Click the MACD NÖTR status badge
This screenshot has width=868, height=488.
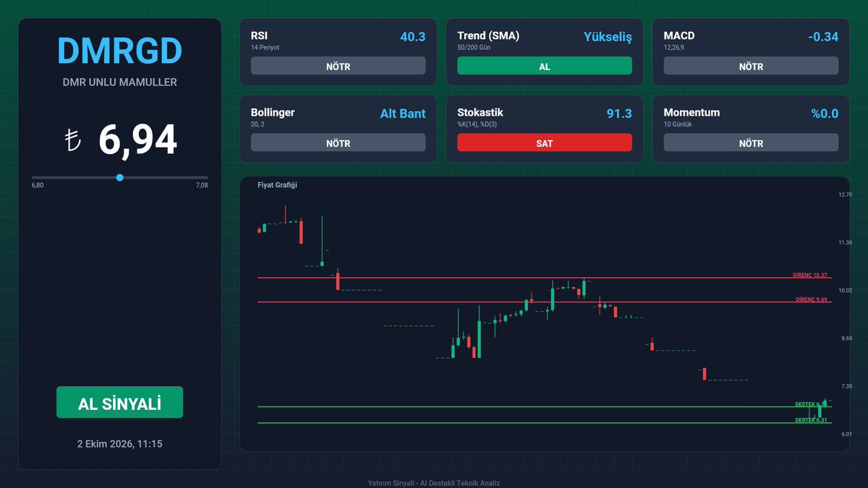pyautogui.click(x=751, y=66)
